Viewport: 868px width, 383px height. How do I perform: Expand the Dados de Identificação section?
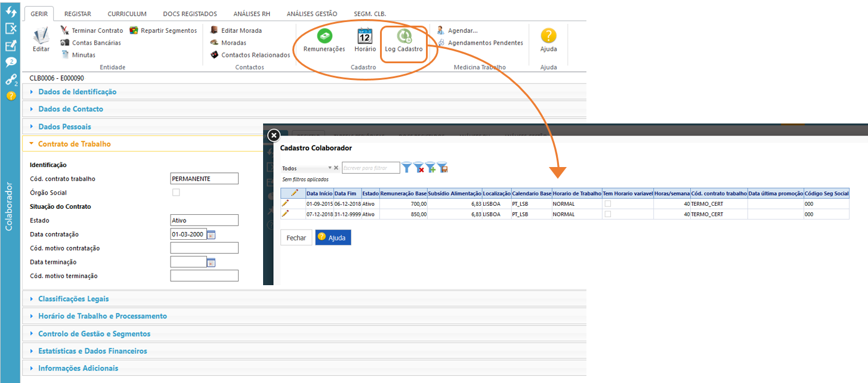point(77,92)
